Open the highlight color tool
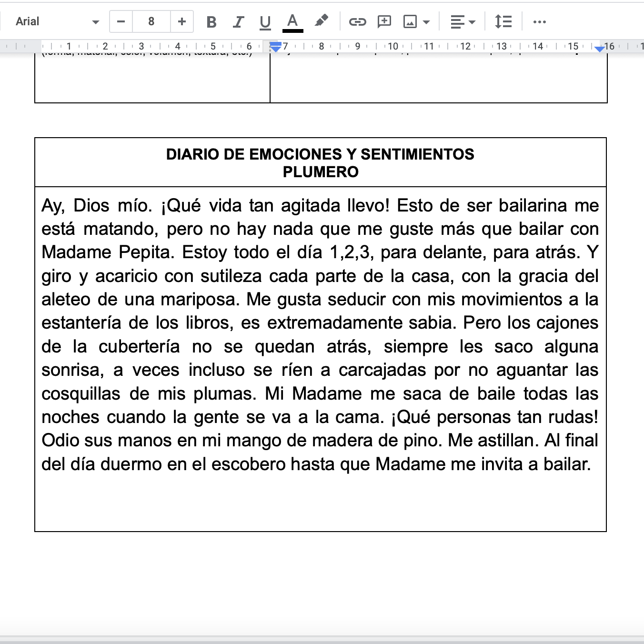 (322, 21)
